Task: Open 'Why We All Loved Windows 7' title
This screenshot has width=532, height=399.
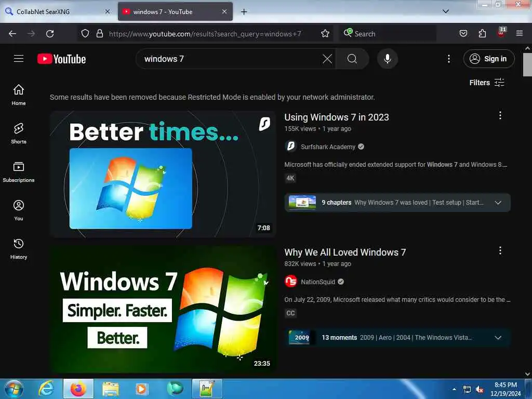Action: 345,252
